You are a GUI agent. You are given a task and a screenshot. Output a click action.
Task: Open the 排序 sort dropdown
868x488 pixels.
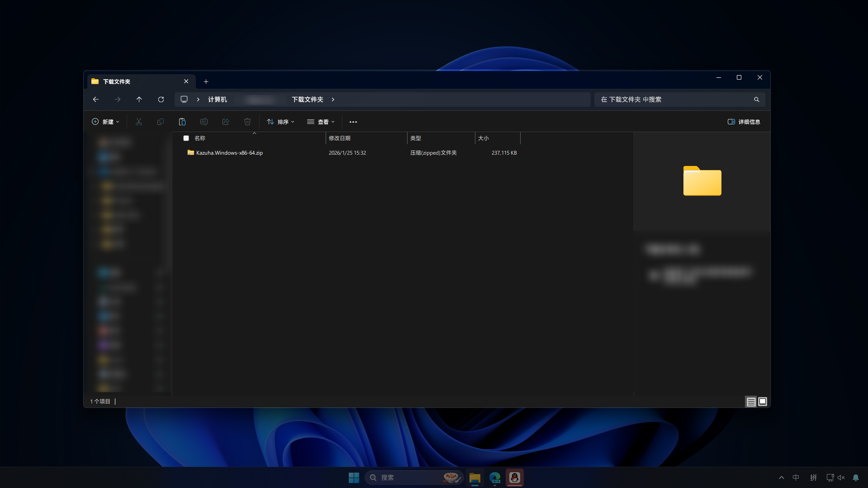pos(280,122)
